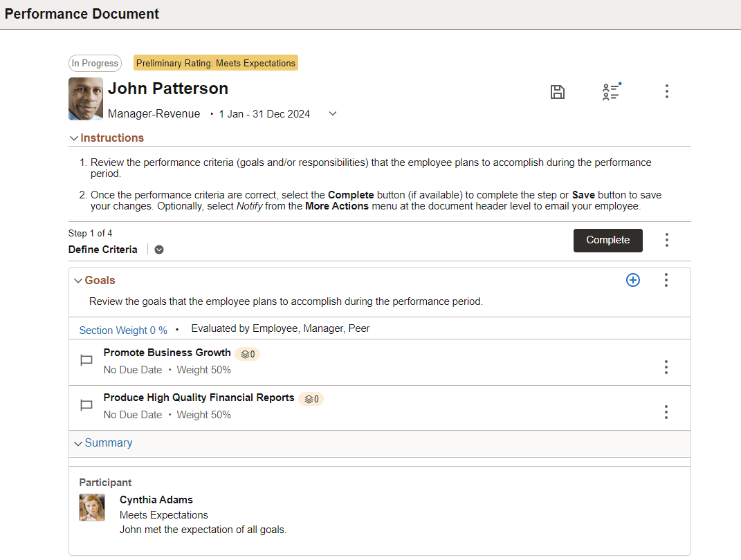Click the Save (disk) icon in the header
Screen dimensions: 741x560
558,91
